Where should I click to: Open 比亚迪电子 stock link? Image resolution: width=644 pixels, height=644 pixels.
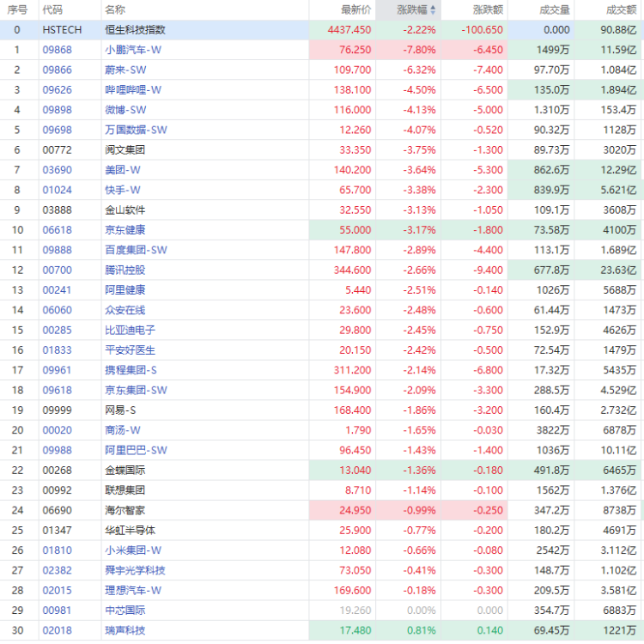[131, 331]
